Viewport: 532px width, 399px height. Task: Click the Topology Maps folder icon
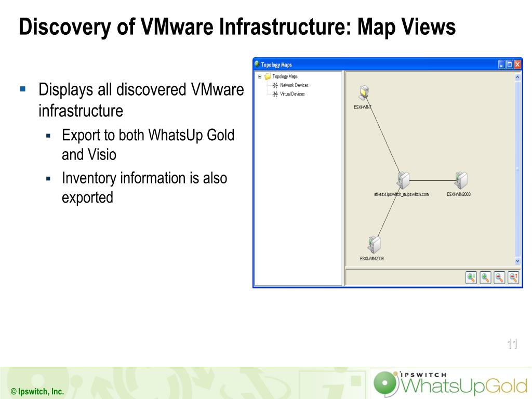pos(268,77)
